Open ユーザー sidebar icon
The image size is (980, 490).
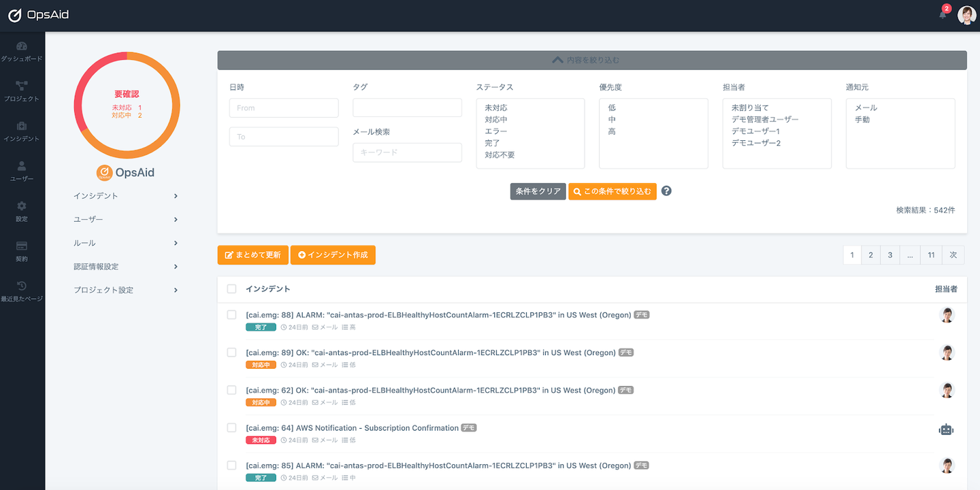(22, 171)
